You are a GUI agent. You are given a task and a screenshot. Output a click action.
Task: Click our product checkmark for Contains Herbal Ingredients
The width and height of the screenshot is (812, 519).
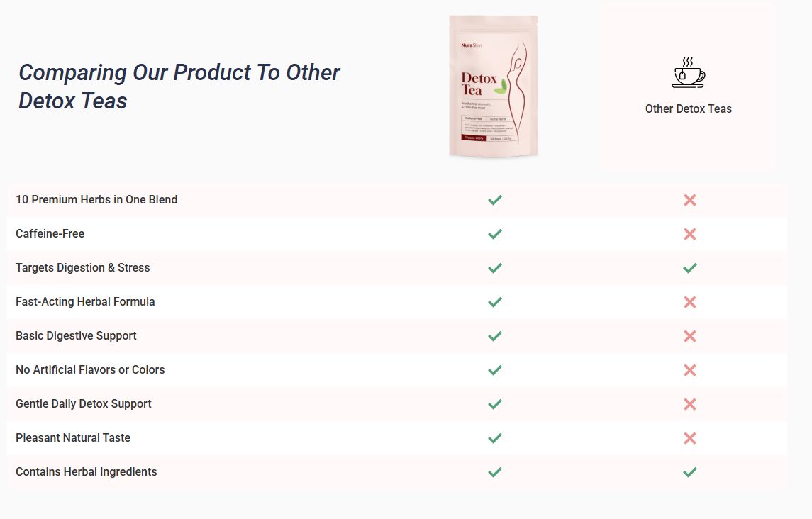click(x=495, y=472)
